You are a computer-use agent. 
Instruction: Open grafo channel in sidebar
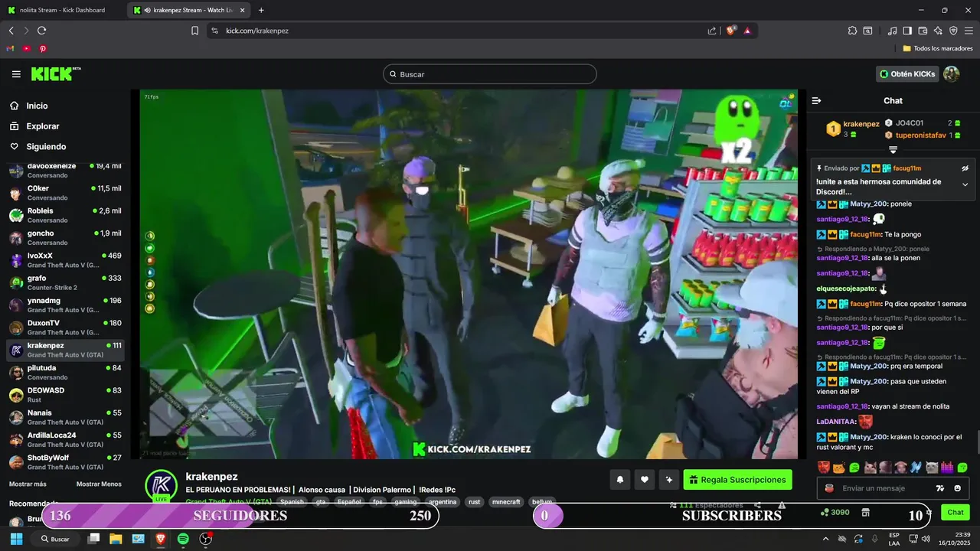tap(64, 282)
